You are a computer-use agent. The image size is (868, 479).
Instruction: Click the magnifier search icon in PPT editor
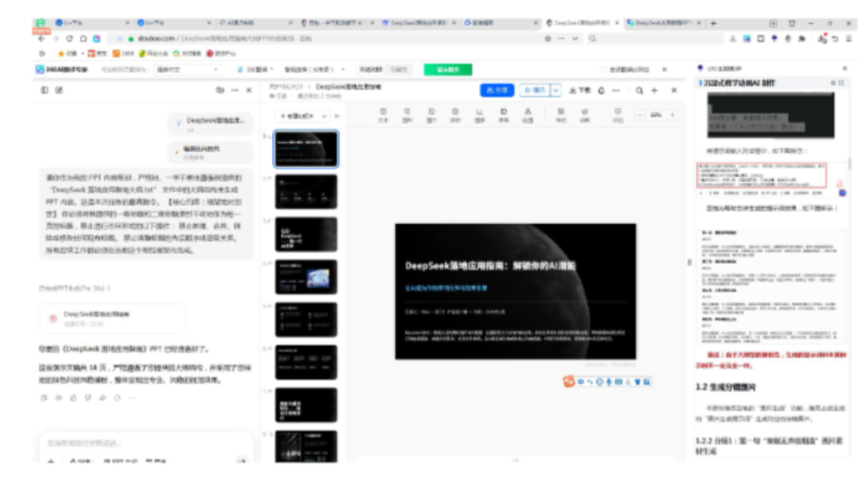[x=639, y=90]
